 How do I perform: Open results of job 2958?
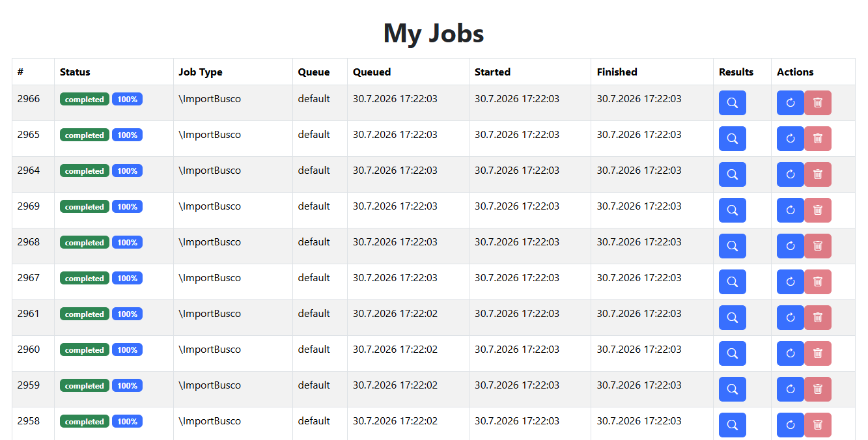point(732,425)
